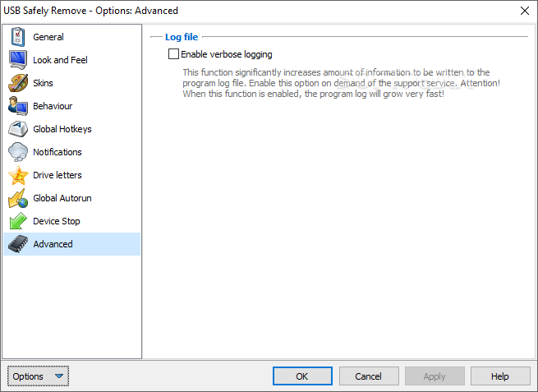Click the Skins paint palette icon

click(18, 83)
